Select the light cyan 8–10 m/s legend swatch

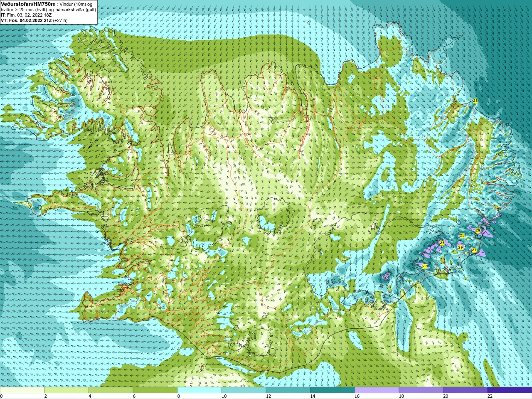(x=199, y=390)
